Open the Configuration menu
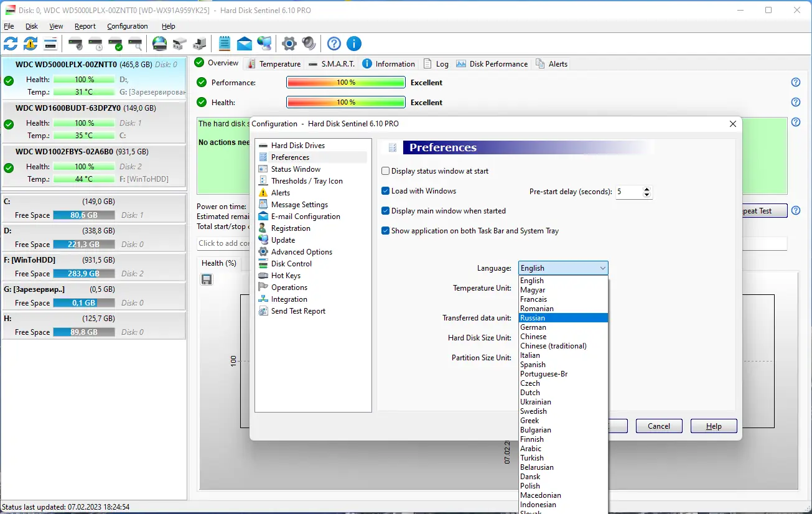Image resolution: width=812 pixels, height=514 pixels. [x=128, y=26]
